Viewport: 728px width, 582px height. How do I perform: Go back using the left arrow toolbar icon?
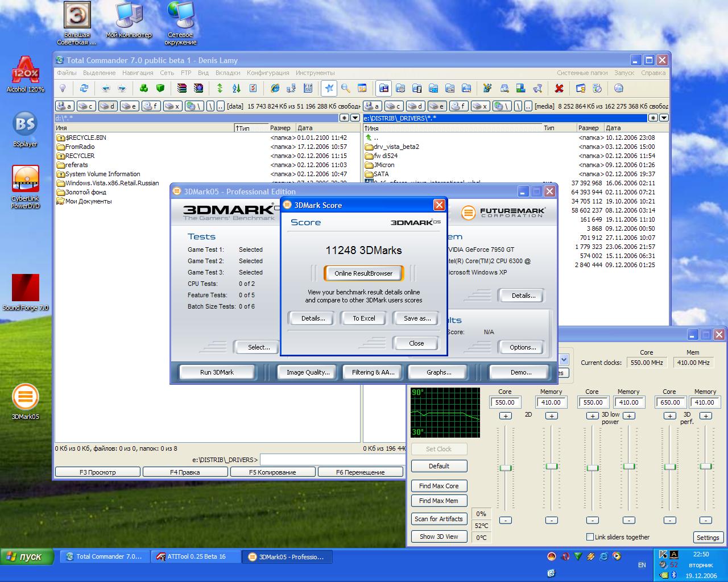[x=106, y=88]
